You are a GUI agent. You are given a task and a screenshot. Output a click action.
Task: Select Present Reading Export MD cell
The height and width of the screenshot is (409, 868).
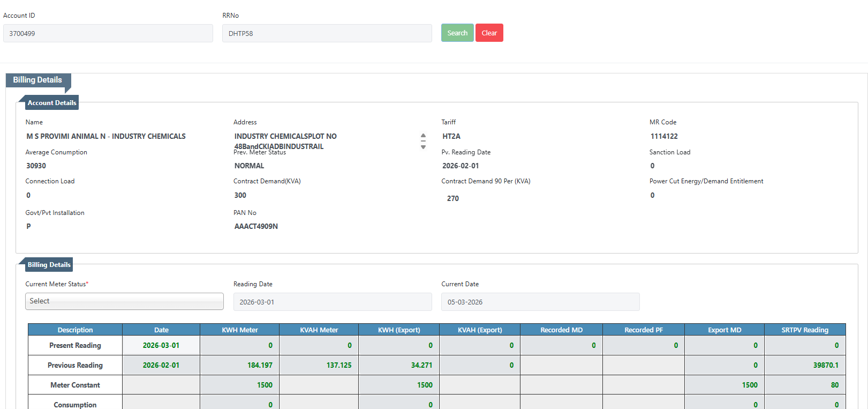[724, 346]
